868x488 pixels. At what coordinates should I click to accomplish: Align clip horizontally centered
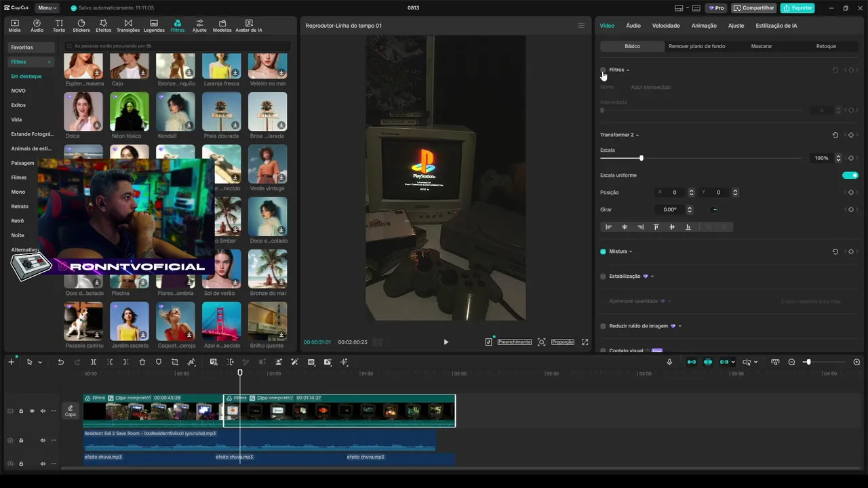625,227
